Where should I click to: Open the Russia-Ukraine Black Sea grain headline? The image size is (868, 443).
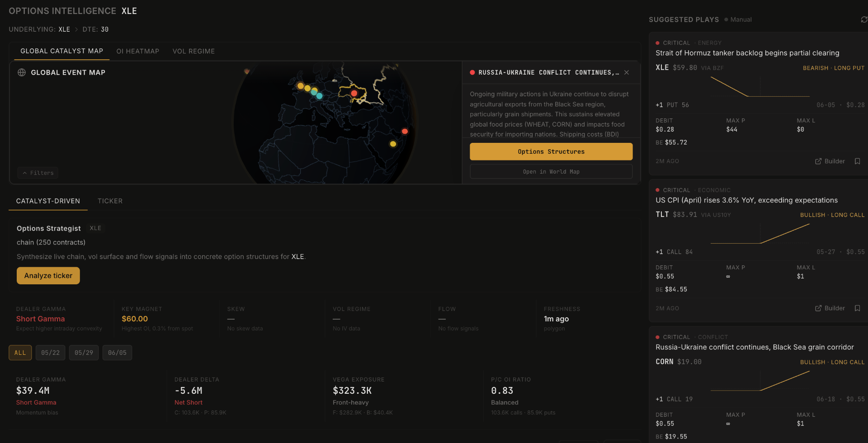click(x=755, y=347)
